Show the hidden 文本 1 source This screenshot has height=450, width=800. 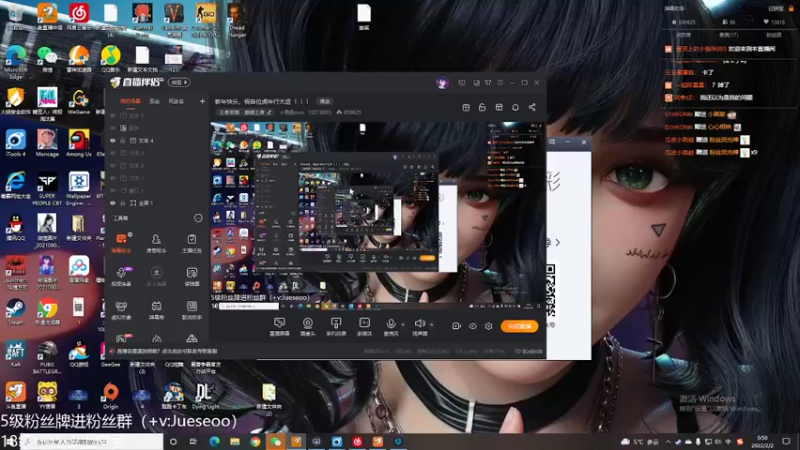tap(113, 178)
